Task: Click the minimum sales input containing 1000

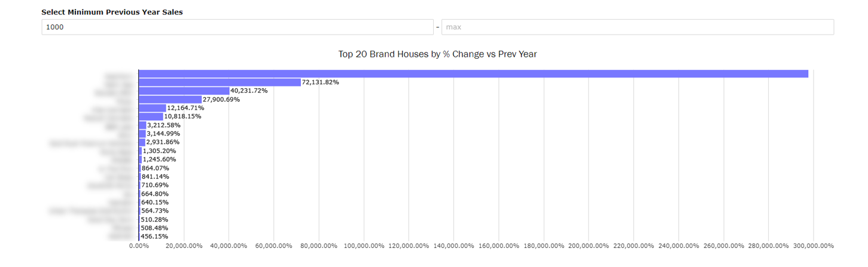Action: click(236, 27)
